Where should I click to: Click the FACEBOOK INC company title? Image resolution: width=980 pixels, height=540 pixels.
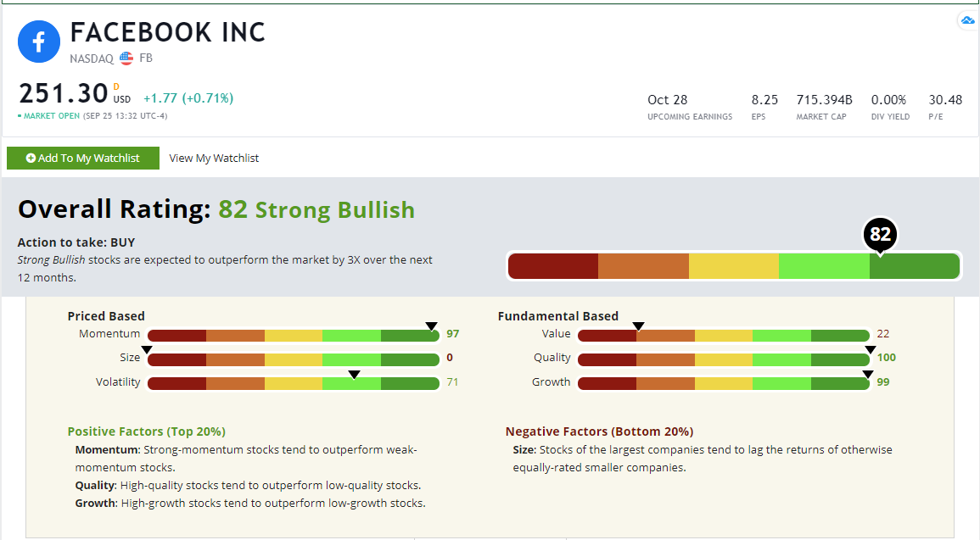click(x=167, y=32)
